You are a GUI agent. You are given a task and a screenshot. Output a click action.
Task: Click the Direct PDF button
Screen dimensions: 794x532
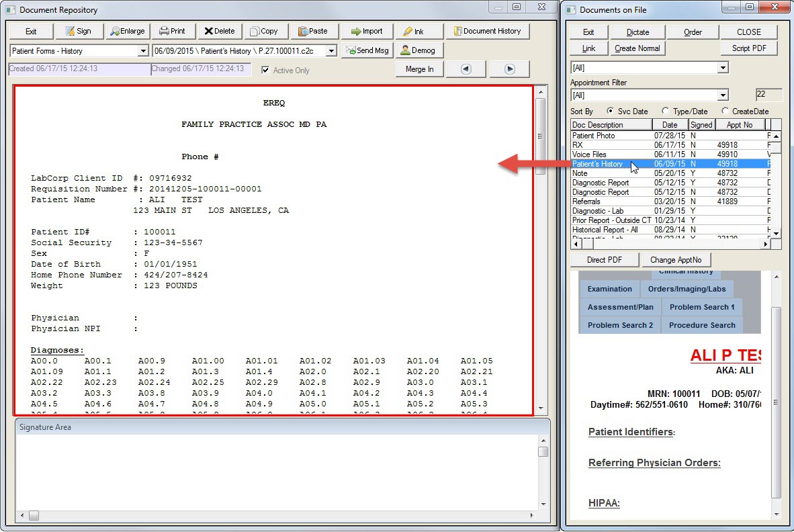coord(604,260)
